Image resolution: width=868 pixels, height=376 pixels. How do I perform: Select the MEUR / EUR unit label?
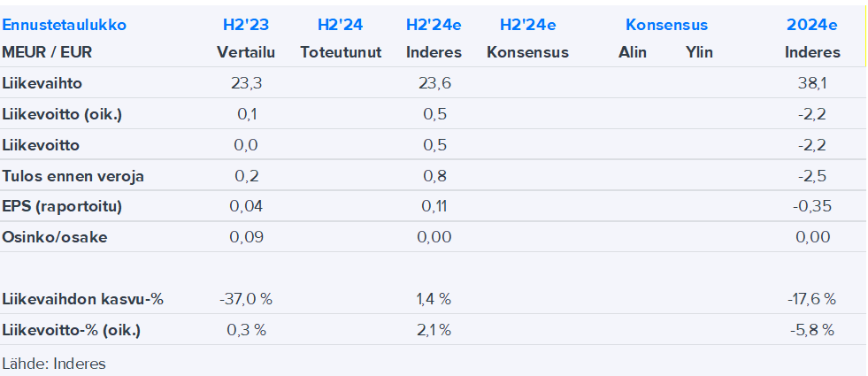click(47, 52)
